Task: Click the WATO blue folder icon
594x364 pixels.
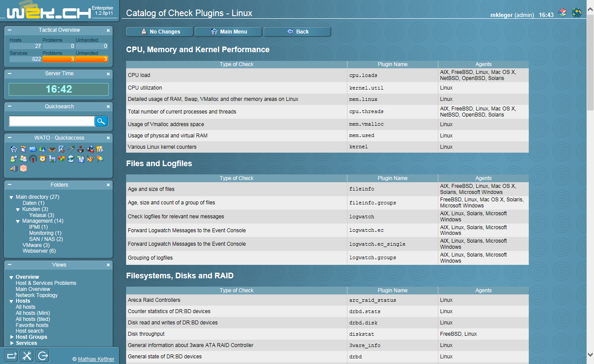Action: (x=33, y=149)
